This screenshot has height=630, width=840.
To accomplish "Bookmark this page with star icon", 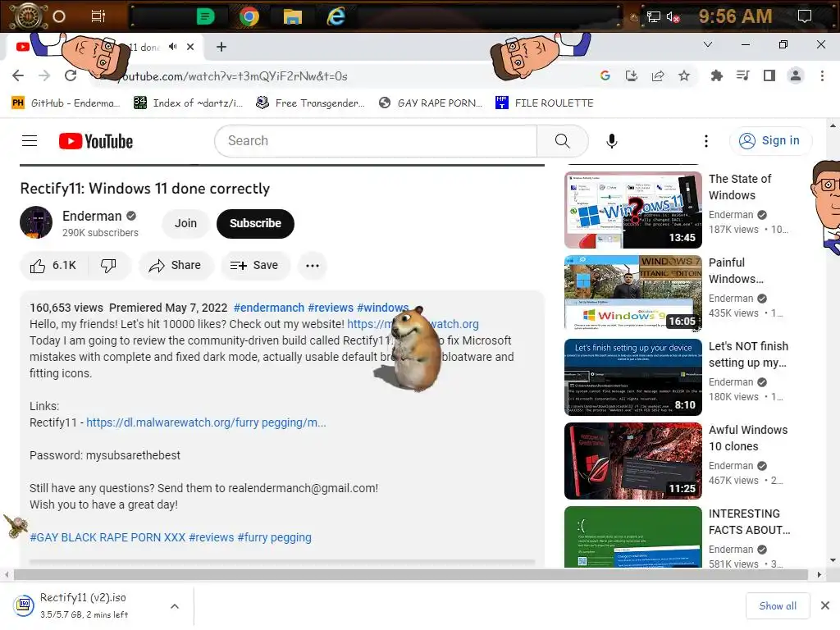I will tap(684, 75).
